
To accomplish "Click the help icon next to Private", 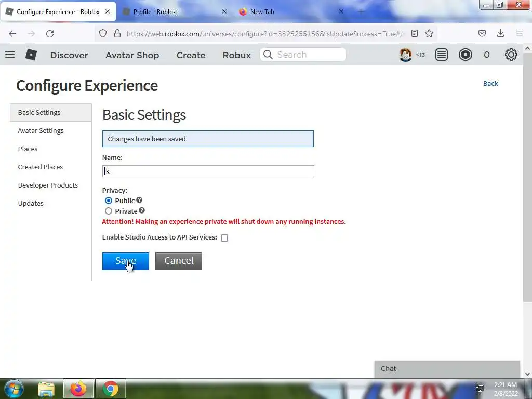I will tap(142, 210).
